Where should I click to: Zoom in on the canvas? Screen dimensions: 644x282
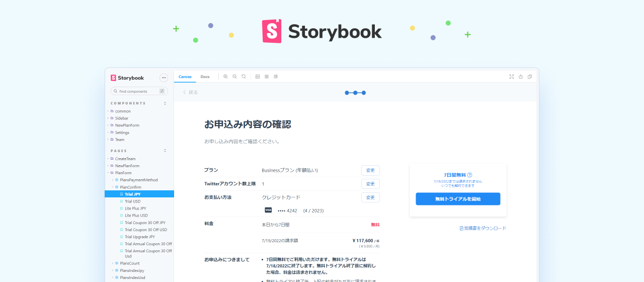tap(225, 77)
